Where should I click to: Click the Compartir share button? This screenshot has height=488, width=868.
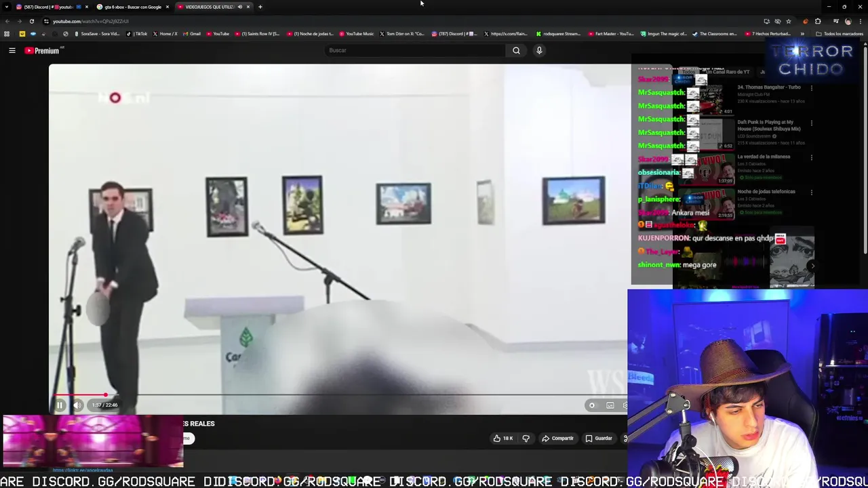click(557, 439)
